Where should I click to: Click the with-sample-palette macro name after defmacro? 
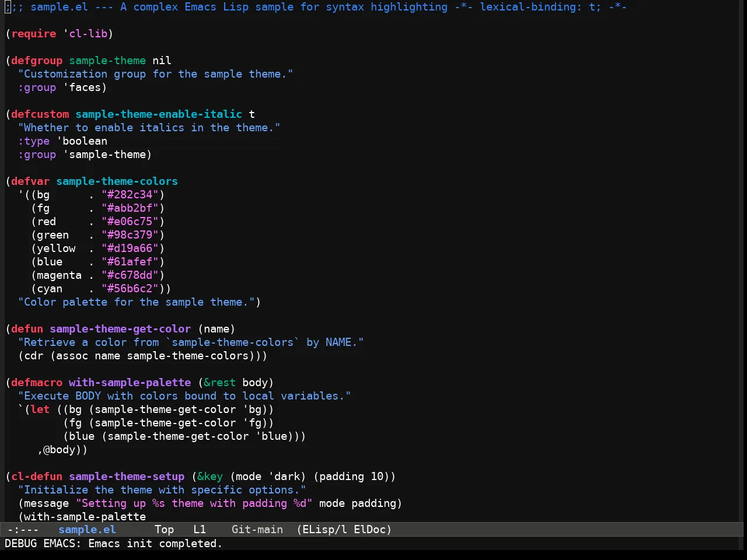[130, 383]
